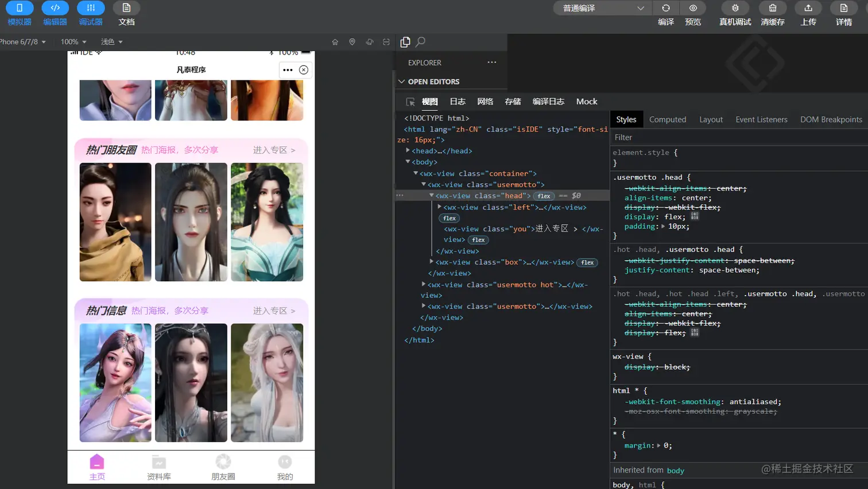Collapse the wx-view class head node
Image resolution: width=868 pixels, height=489 pixels.
[x=432, y=195]
